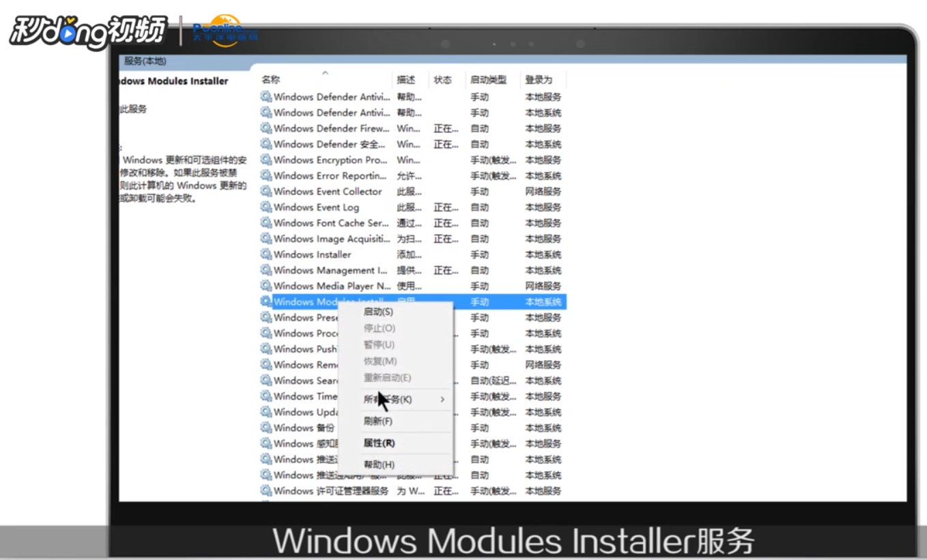Click the Windows Event Log service icon
Screen dimensions: 927x560
266,207
